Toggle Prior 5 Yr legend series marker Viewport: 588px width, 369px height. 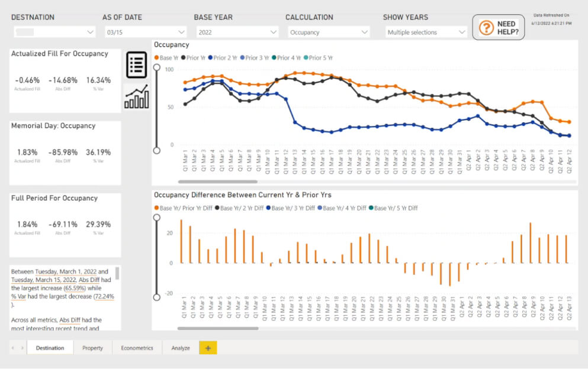306,58
